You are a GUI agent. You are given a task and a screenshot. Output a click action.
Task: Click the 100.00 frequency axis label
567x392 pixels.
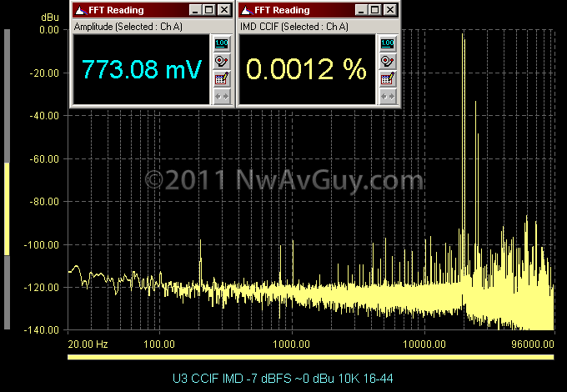[x=159, y=344]
